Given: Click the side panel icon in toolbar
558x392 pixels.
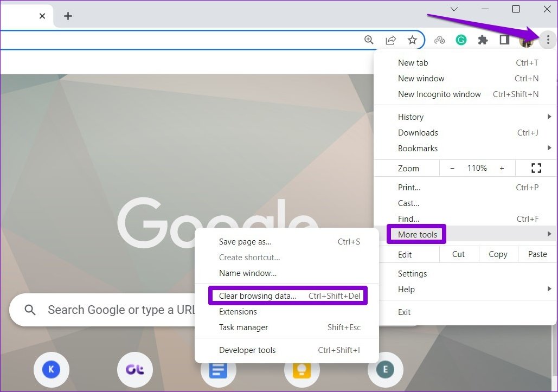Looking at the screenshot, I should click(x=504, y=40).
